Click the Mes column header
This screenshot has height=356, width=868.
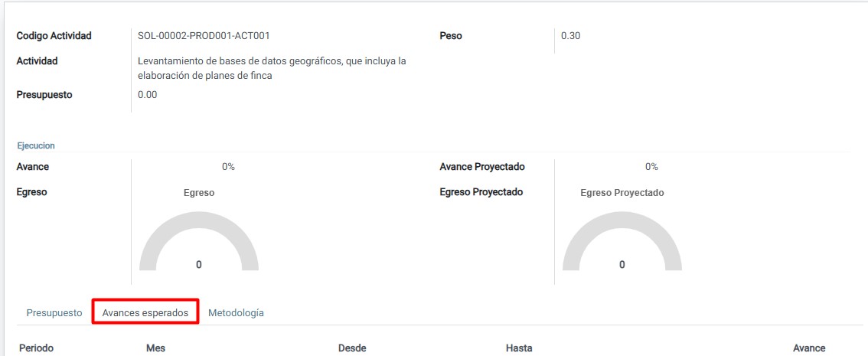click(x=155, y=348)
